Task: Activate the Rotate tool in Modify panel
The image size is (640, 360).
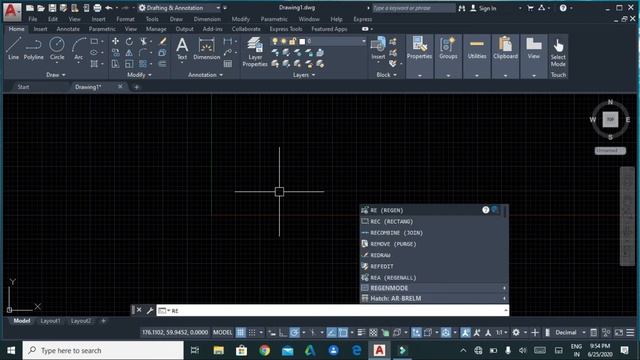Action: [x=129, y=41]
